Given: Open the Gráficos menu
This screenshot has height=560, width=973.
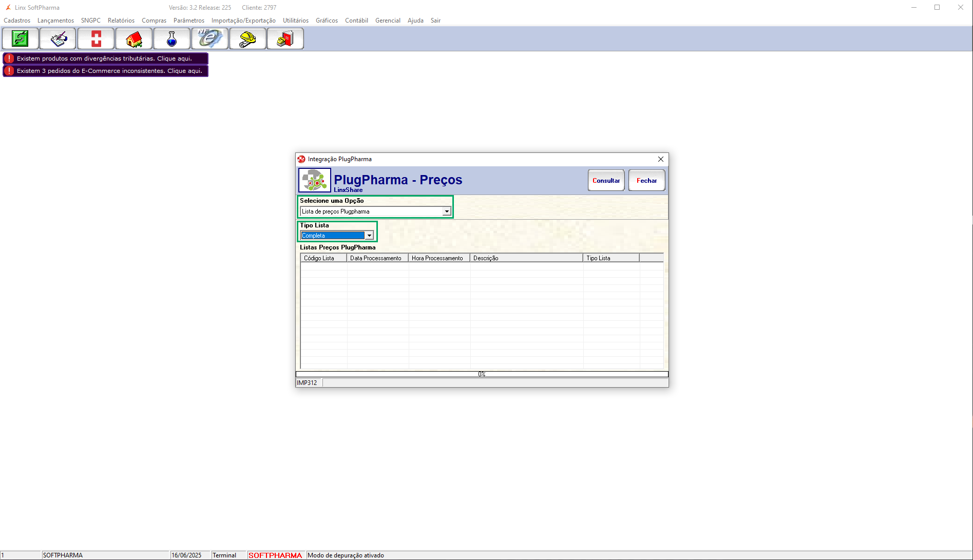Looking at the screenshot, I should coord(327,21).
